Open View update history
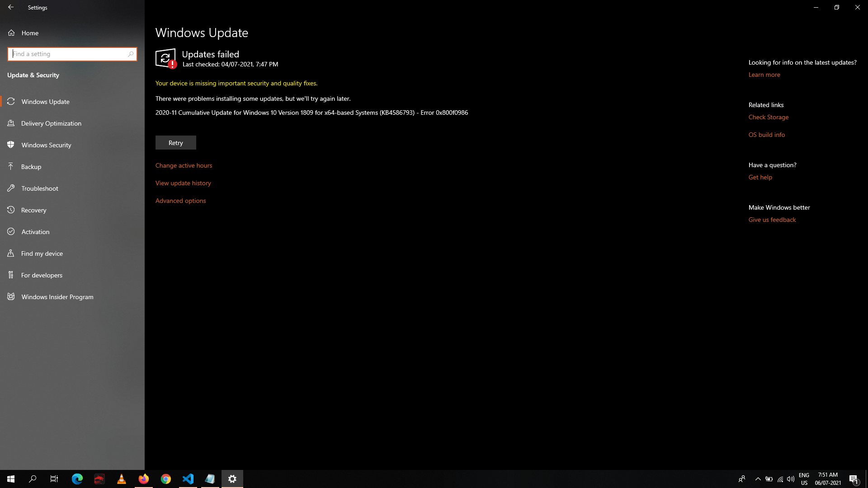This screenshot has height=488, width=868. 183,183
